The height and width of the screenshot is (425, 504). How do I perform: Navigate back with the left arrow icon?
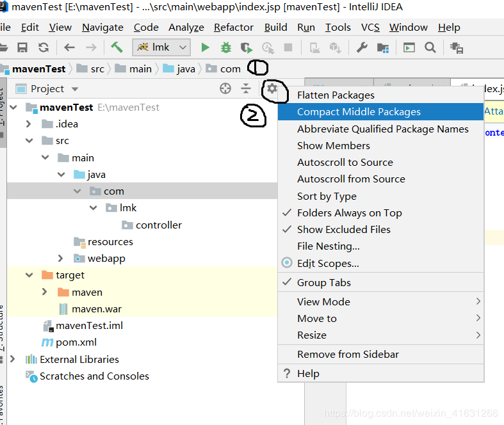pos(69,47)
